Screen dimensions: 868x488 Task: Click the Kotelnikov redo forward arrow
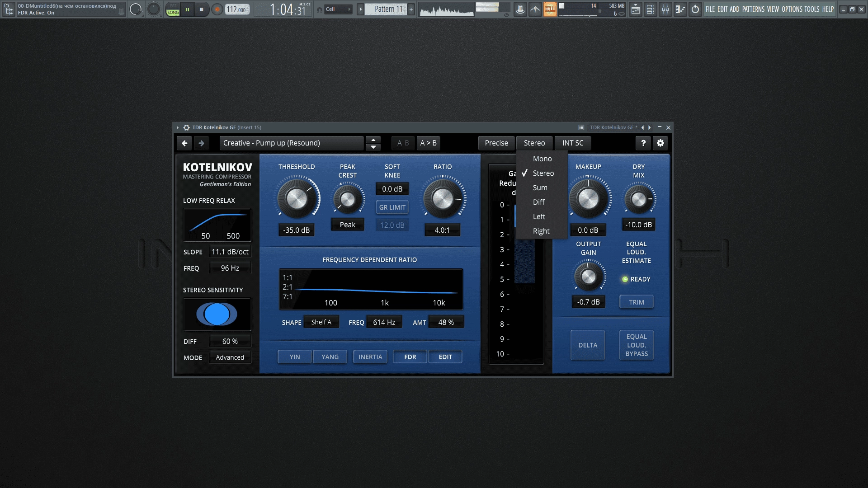(202, 143)
